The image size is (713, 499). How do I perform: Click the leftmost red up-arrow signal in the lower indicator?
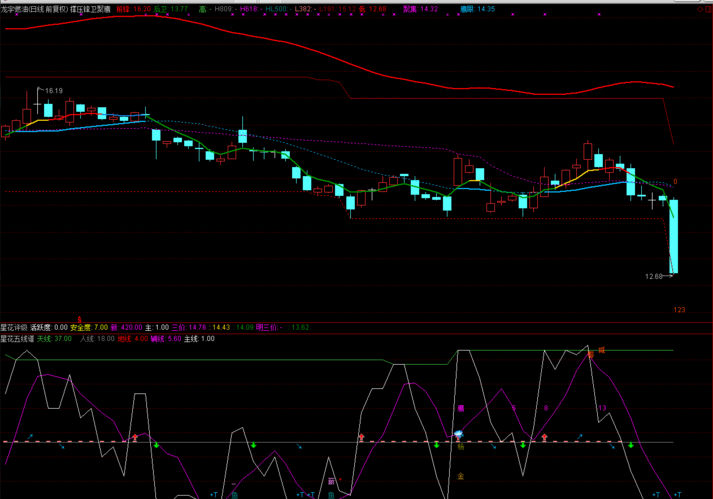(135, 438)
